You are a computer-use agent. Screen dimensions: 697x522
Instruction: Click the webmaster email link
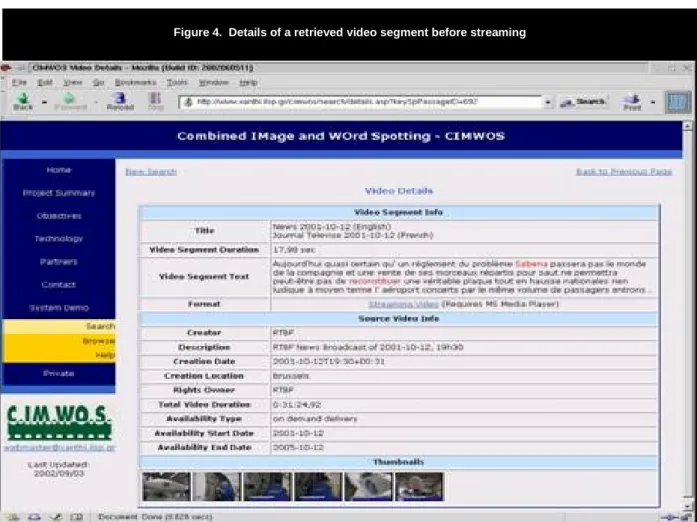[x=60, y=448]
